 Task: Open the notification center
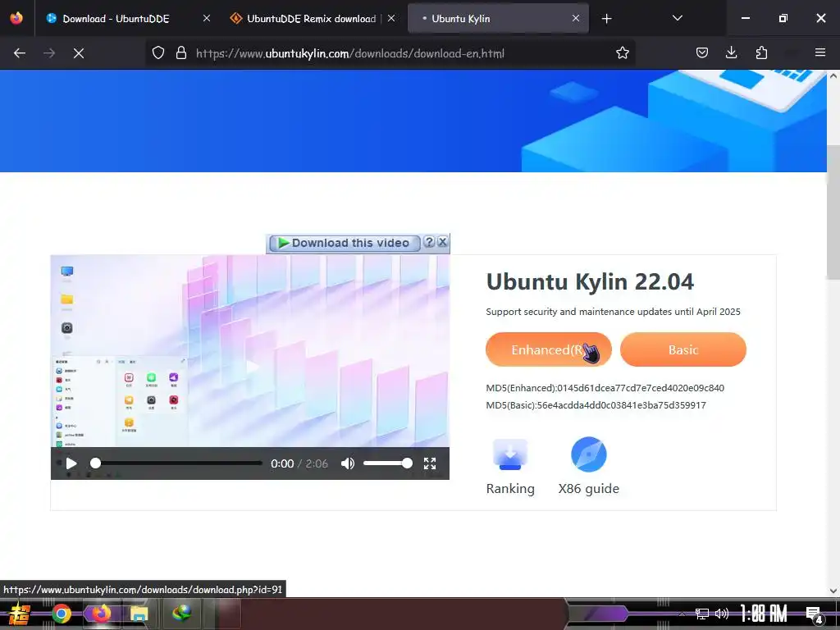click(814, 615)
